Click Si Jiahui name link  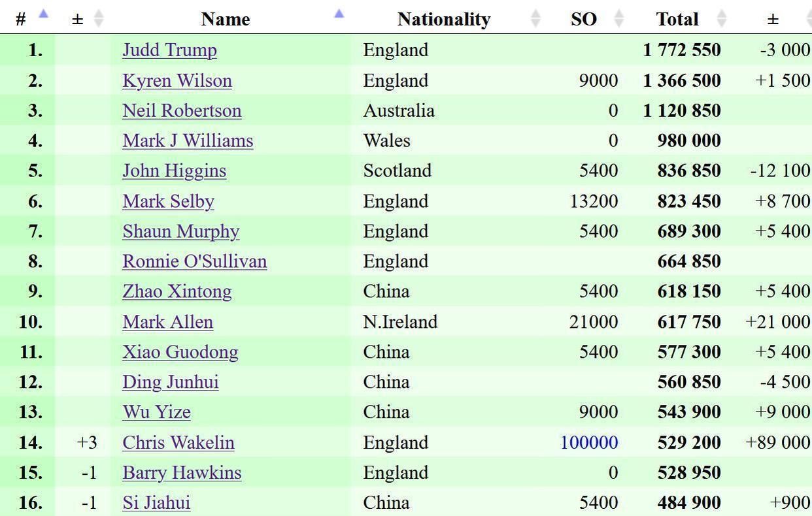156,503
